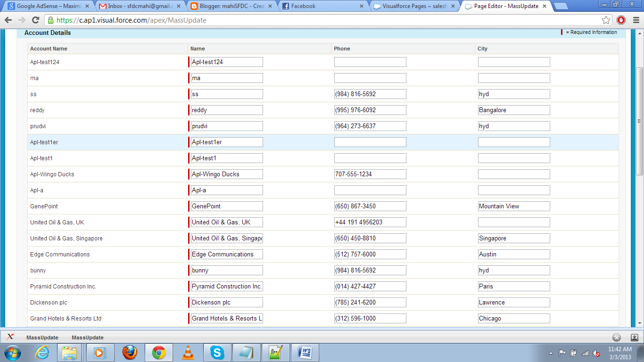644x362 pixels.
Task: Edit the City field in the bunny row
Action: [513, 270]
